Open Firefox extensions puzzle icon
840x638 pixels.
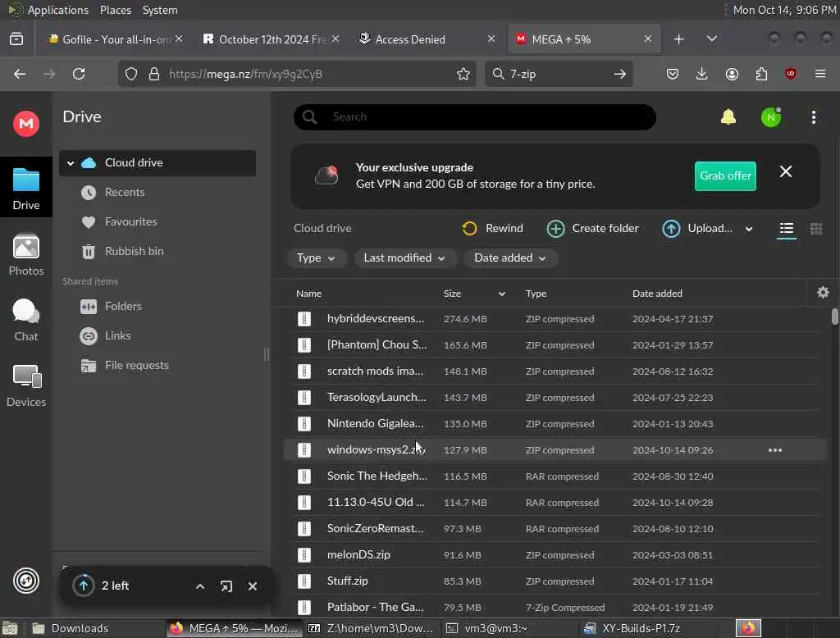tap(761, 74)
